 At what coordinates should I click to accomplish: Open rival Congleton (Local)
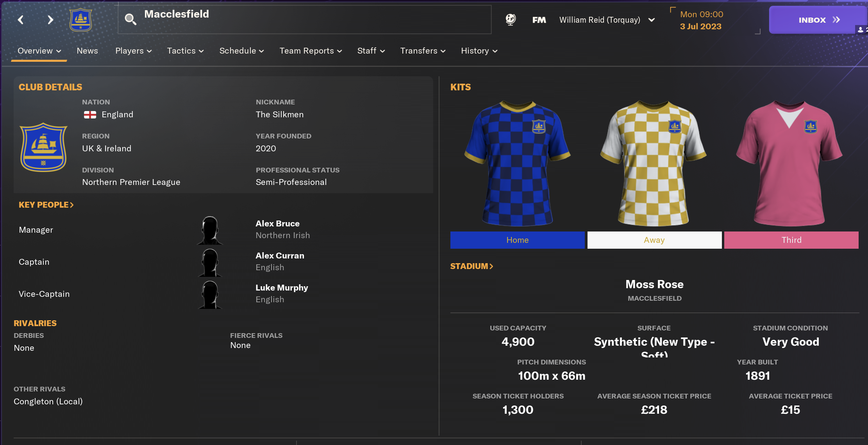point(48,402)
